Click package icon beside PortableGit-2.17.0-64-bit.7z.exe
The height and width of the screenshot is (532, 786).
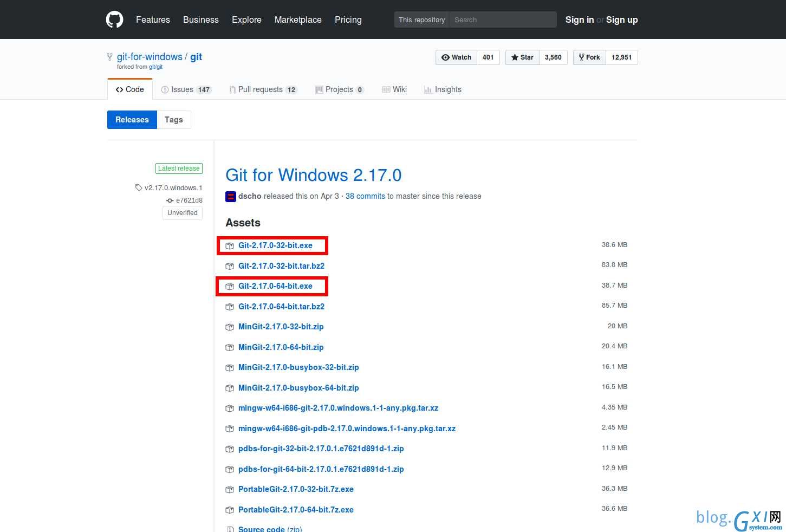[x=230, y=510]
